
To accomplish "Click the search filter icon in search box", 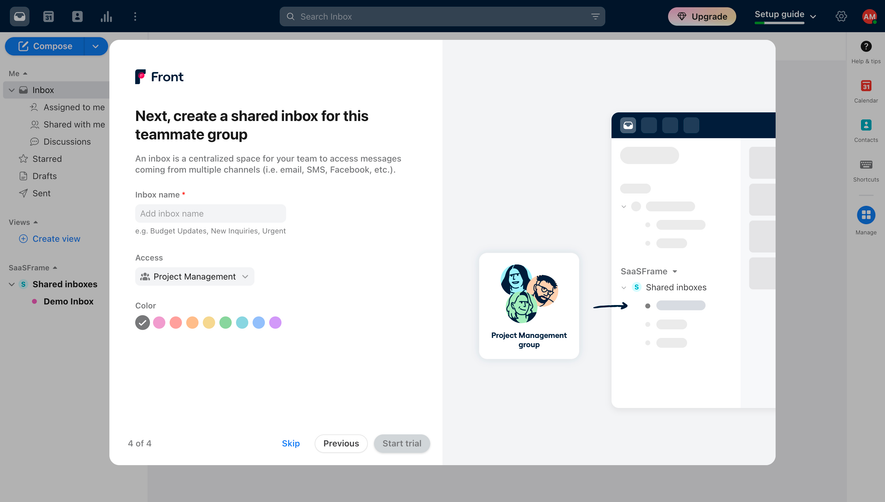I will [x=595, y=16].
